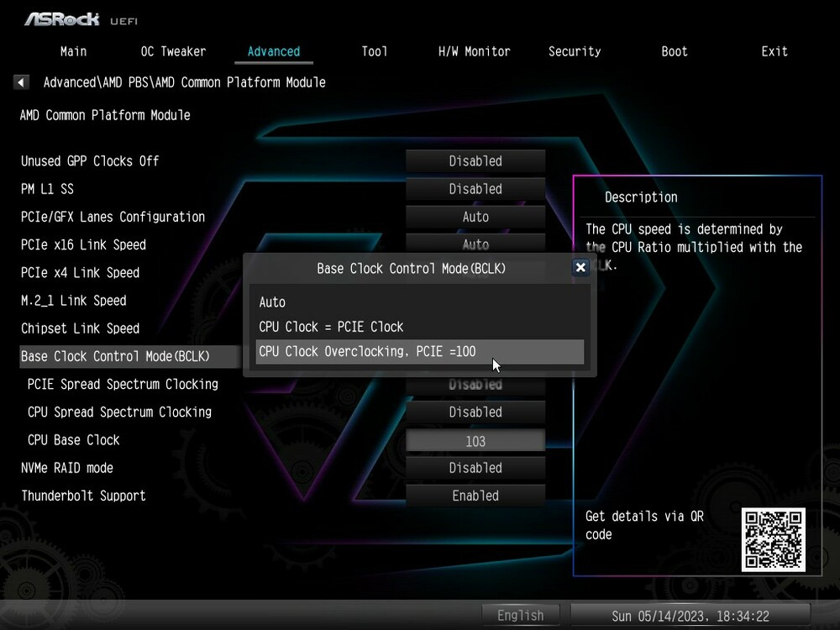Open PCIe x16 Link Speed Auto dropdown

point(475,244)
